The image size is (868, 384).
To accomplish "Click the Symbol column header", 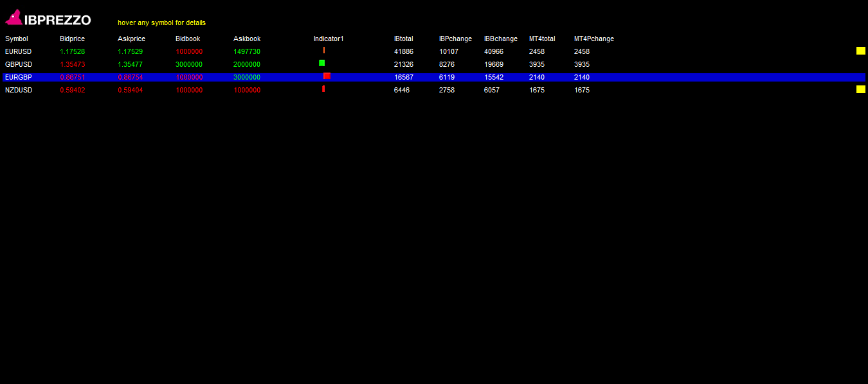I will click(x=17, y=39).
